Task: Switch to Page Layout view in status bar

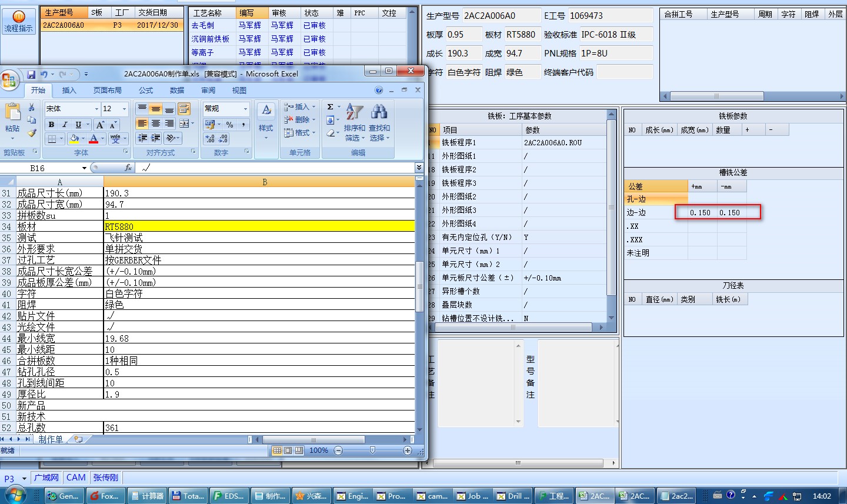Action: [288, 450]
